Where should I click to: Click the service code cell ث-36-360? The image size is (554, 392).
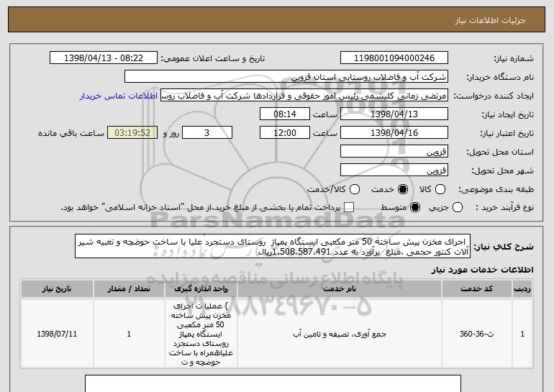click(476, 334)
